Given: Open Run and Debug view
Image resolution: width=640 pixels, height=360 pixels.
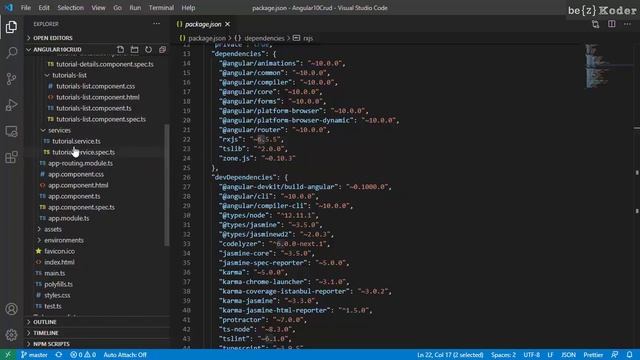Looking at the screenshot, I should [x=11, y=105].
